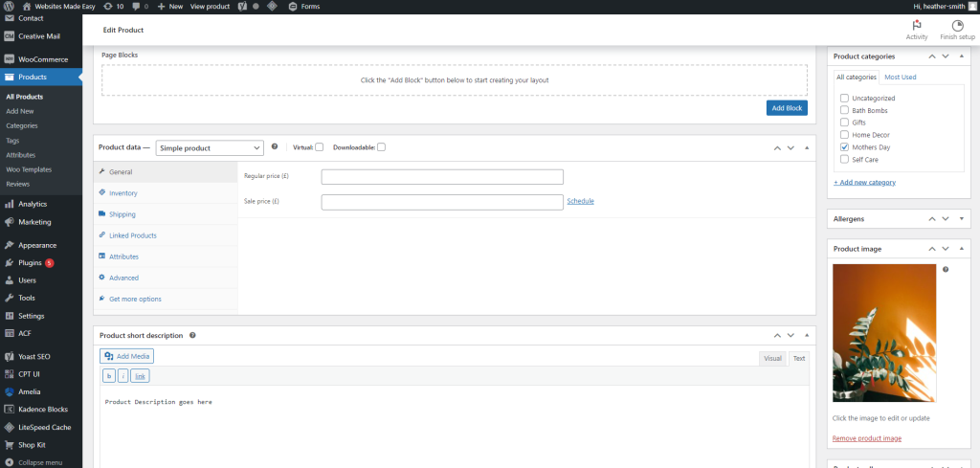Click the Regular price input field
This screenshot has width=980, height=468.
pos(442,177)
